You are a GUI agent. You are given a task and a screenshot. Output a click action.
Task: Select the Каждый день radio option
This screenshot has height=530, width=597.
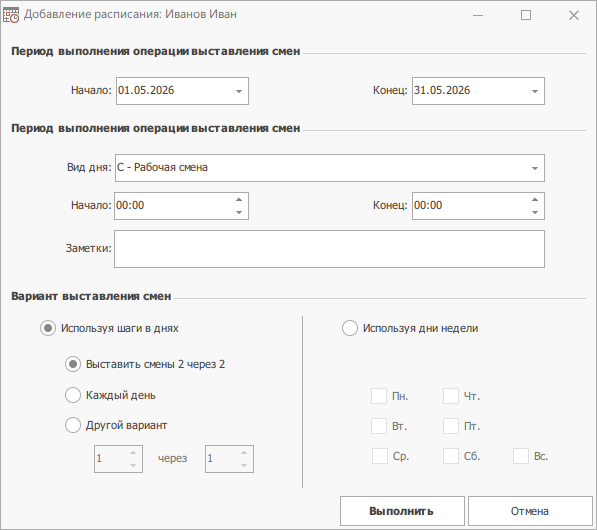tap(73, 395)
